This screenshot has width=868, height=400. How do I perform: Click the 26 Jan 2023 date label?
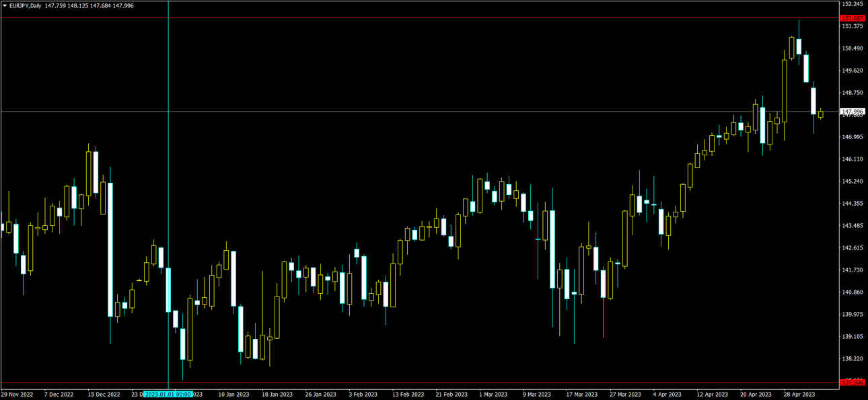pos(320,395)
